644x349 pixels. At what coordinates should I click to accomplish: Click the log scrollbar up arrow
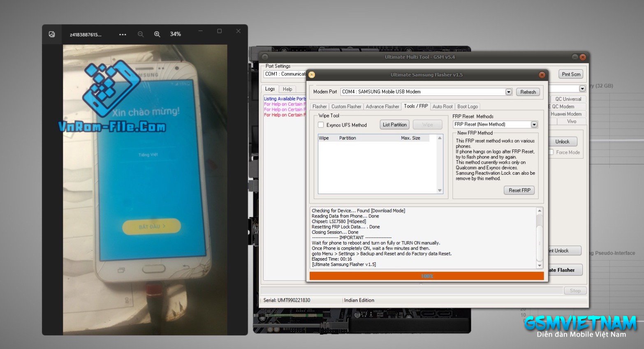click(x=540, y=211)
